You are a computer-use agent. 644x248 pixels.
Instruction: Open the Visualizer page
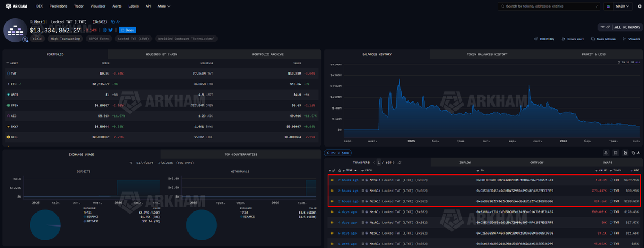[98, 6]
